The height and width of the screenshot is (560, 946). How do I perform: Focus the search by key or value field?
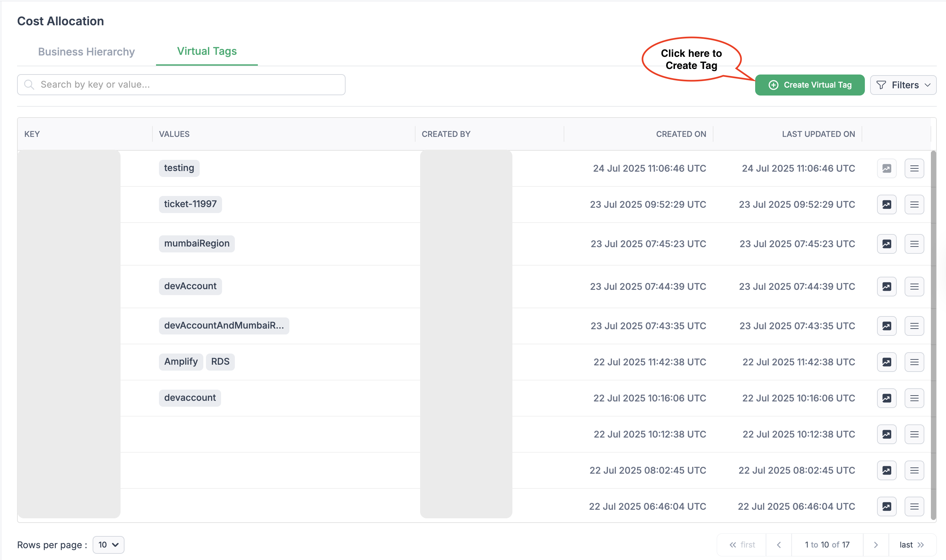click(x=181, y=85)
